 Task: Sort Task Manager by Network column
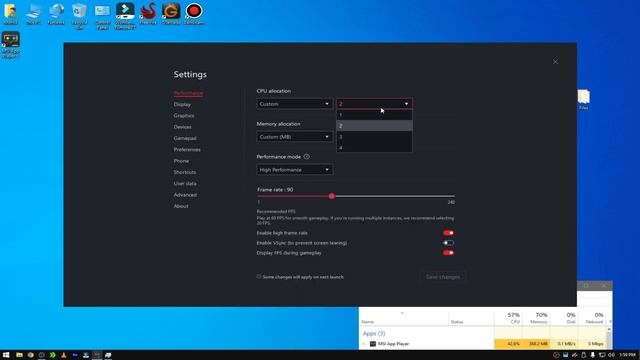591,318
